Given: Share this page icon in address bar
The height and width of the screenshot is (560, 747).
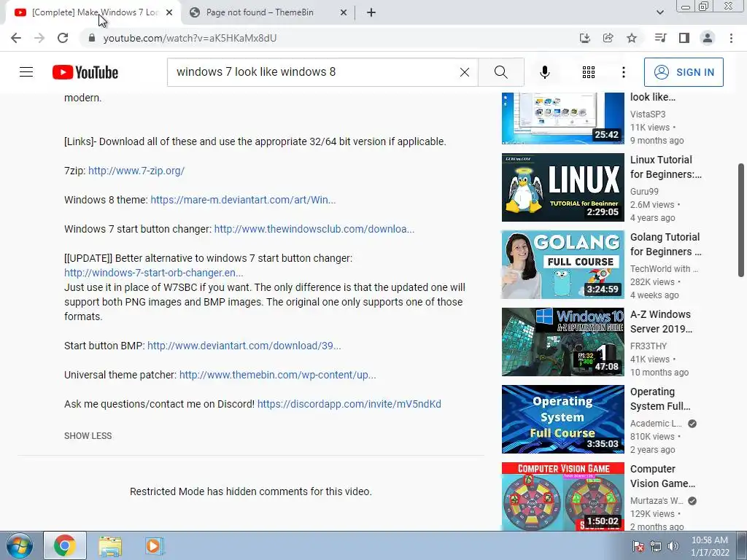Looking at the screenshot, I should [608, 38].
